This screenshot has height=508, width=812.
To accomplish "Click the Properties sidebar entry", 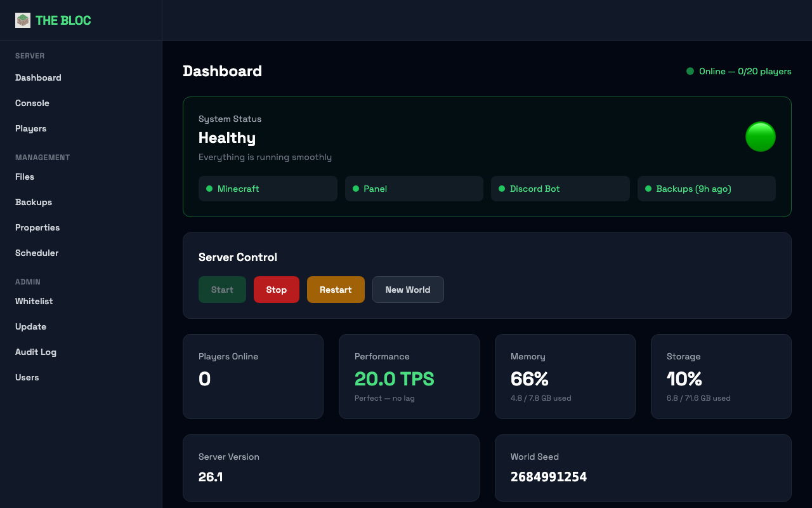I will [37, 227].
